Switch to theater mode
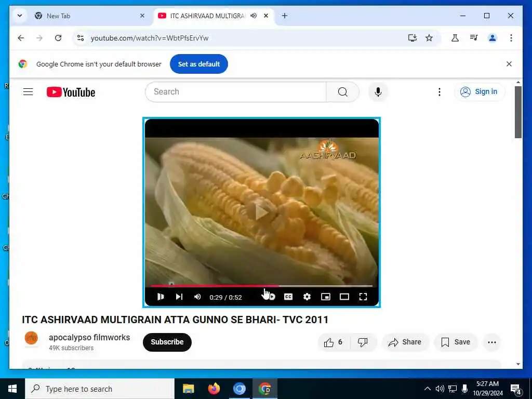The image size is (532, 399). click(344, 297)
